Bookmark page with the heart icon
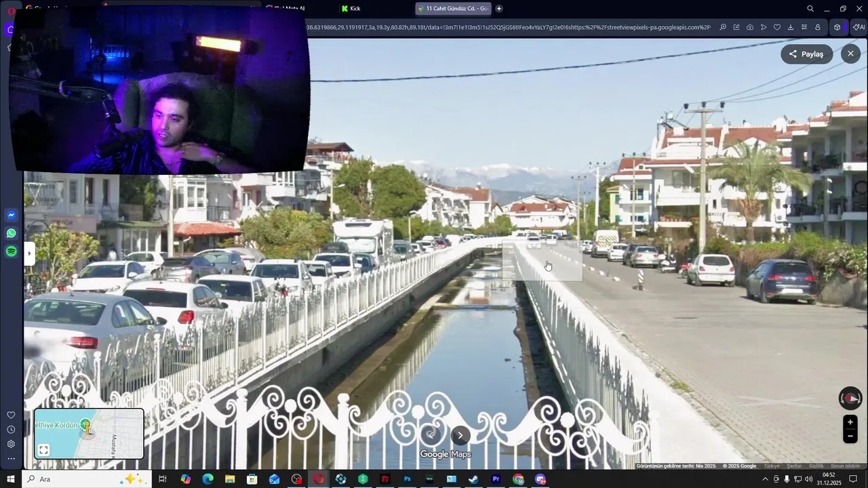 pos(777,27)
